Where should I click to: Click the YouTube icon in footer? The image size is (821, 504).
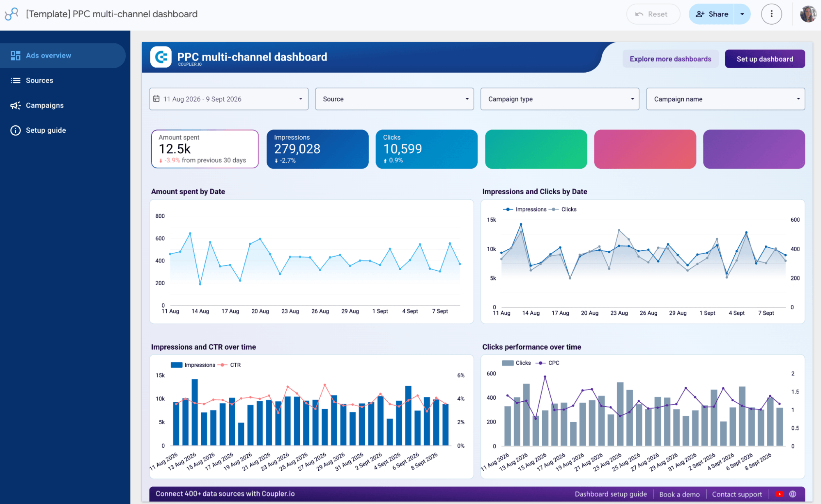(x=780, y=494)
